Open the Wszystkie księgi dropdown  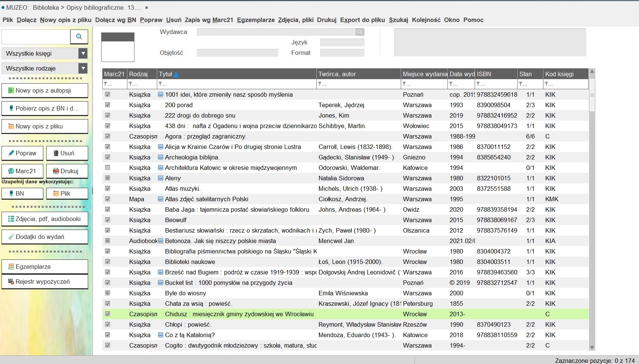click(83, 53)
